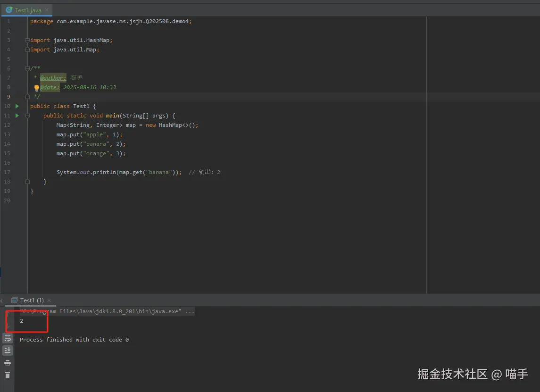Click fold marker at main's closing brace
The height and width of the screenshot is (392, 540).
coord(27,182)
